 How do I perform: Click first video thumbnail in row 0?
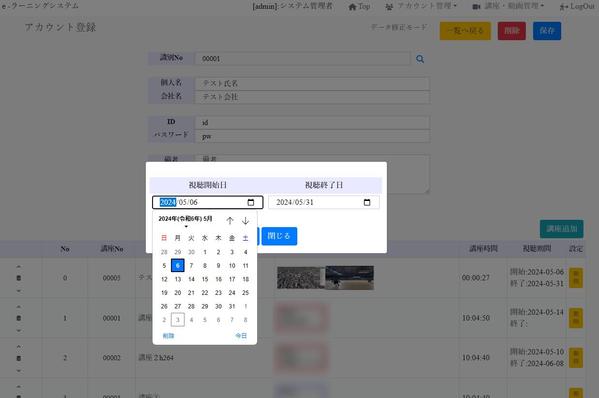(x=301, y=278)
